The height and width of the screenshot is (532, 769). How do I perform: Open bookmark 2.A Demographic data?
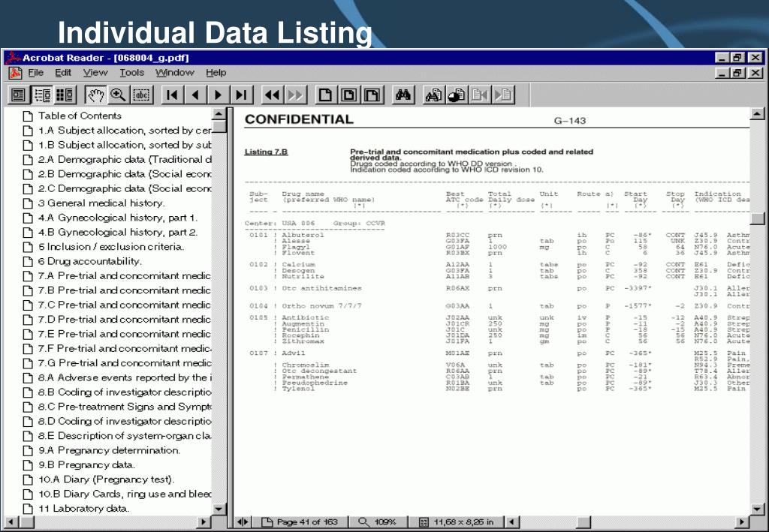(x=125, y=160)
